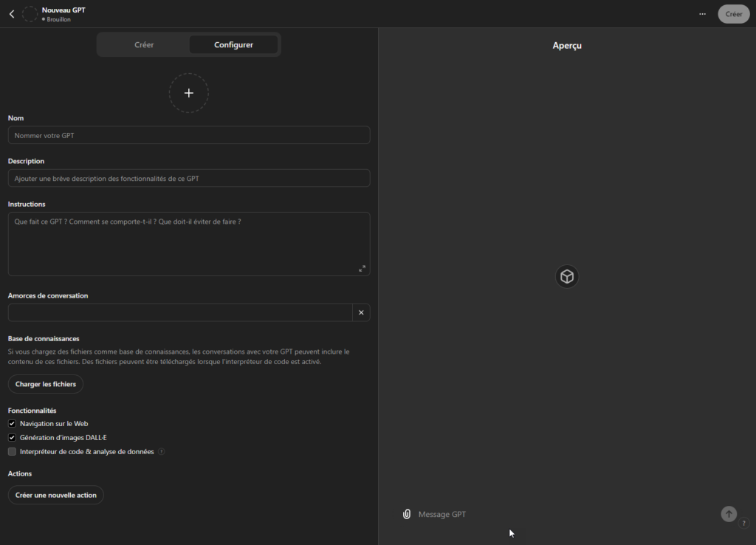Send message with the up arrow button

click(x=729, y=514)
